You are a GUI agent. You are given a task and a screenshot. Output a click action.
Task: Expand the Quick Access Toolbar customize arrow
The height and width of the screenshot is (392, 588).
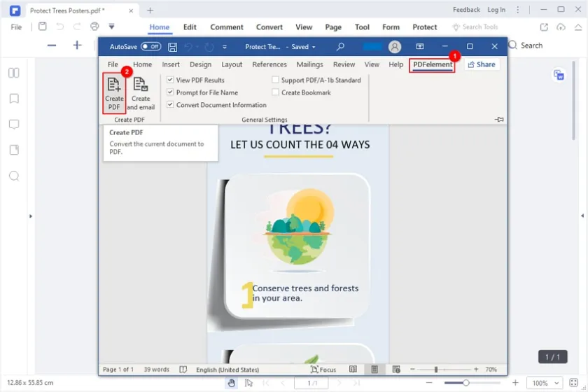pyautogui.click(x=225, y=47)
